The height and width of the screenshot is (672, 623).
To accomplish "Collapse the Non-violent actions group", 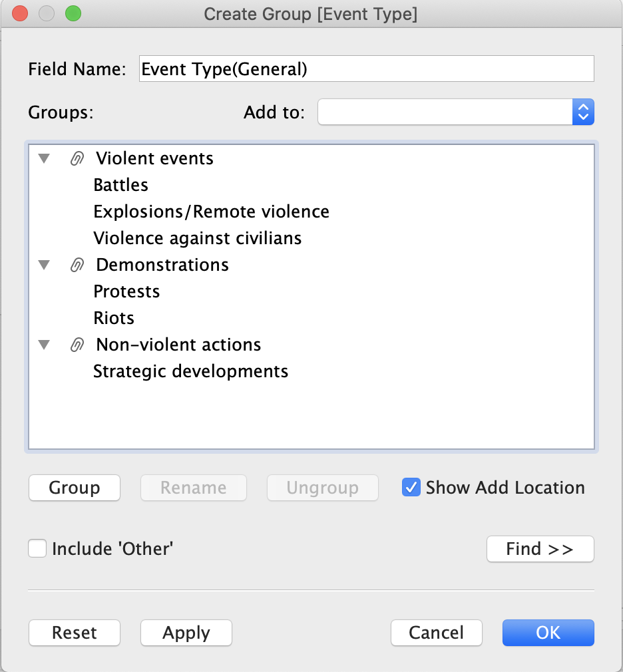I will pyautogui.click(x=45, y=345).
